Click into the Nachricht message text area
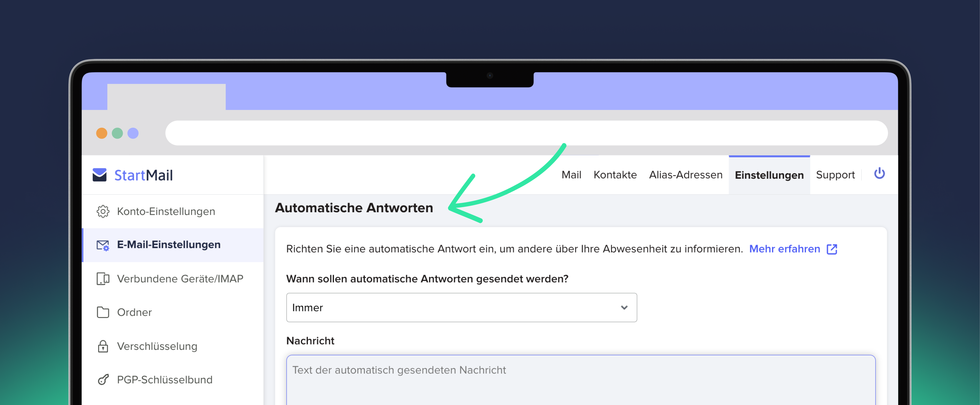980x405 pixels. [x=581, y=380]
